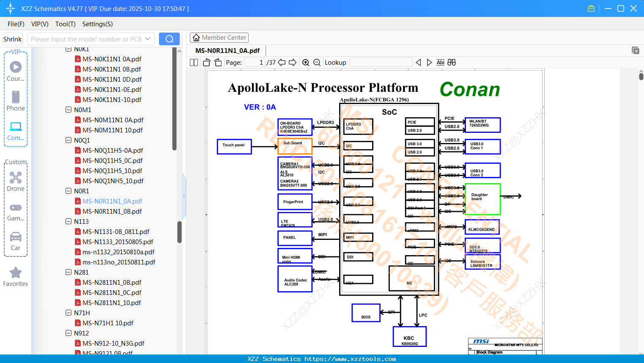
Task: Toggle the Abi text match option
Action: (x=440, y=63)
